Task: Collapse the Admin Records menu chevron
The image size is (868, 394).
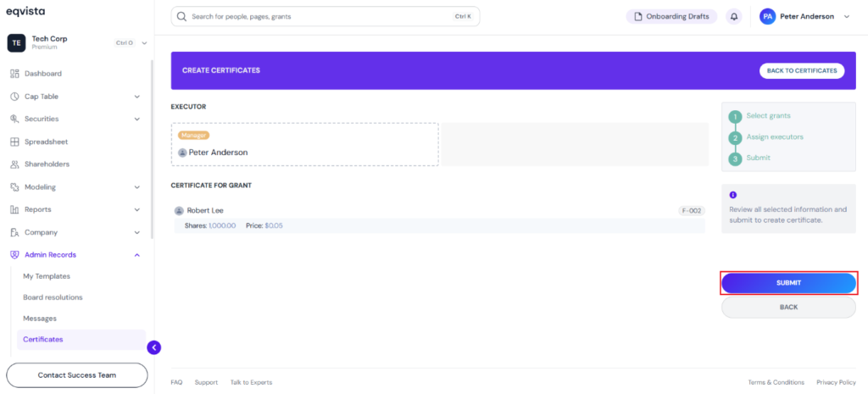Action: [137, 255]
